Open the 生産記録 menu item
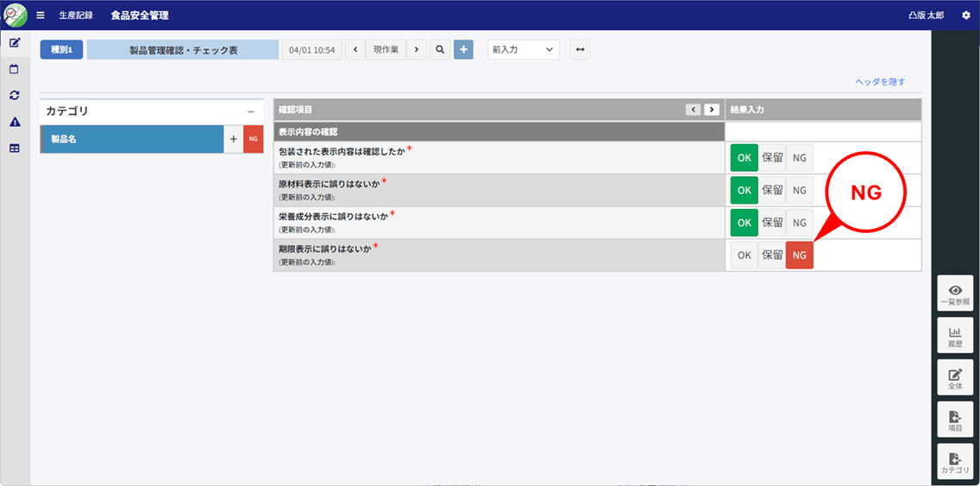Image resolution: width=980 pixels, height=486 pixels. pyautogui.click(x=76, y=16)
